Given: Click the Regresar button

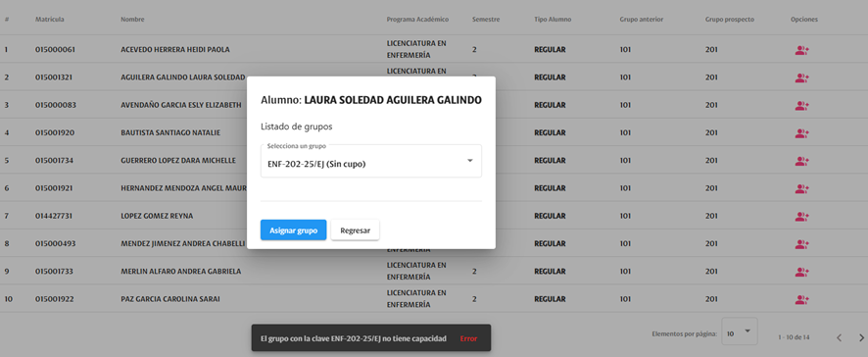Looking at the screenshot, I should (355, 230).
